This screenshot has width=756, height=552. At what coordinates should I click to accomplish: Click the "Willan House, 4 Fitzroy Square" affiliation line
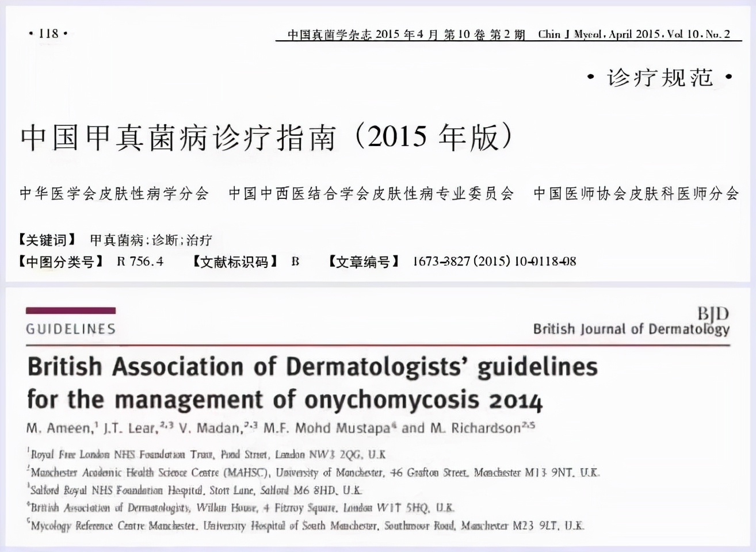pyautogui.click(x=240, y=508)
